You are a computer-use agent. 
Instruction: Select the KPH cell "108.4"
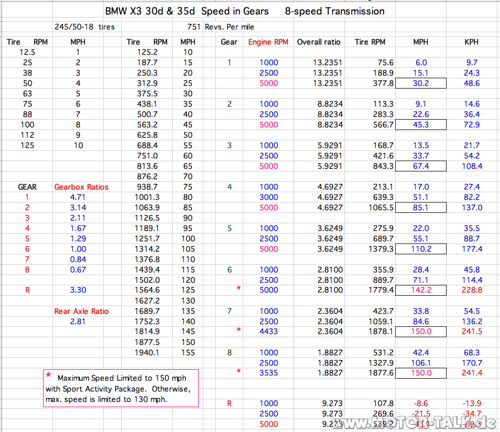[x=472, y=166]
